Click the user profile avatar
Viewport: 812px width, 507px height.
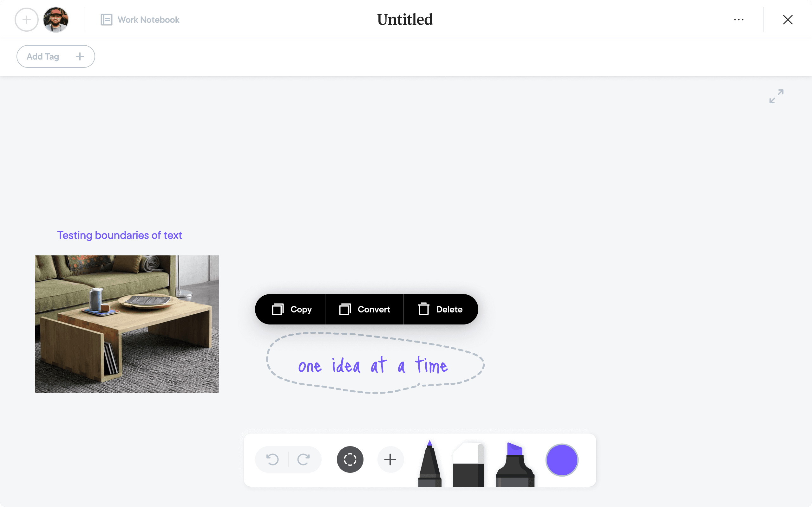56,20
